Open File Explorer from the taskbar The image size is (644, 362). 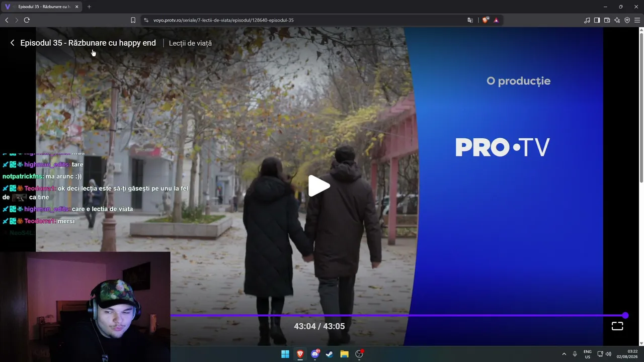coord(344,354)
